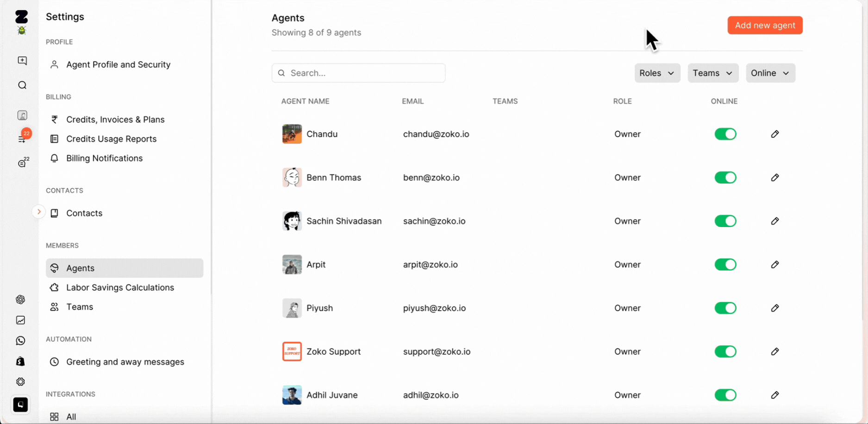Toggle Chandu's online status switch
Viewport: 868px width, 424px height.
point(725,134)
